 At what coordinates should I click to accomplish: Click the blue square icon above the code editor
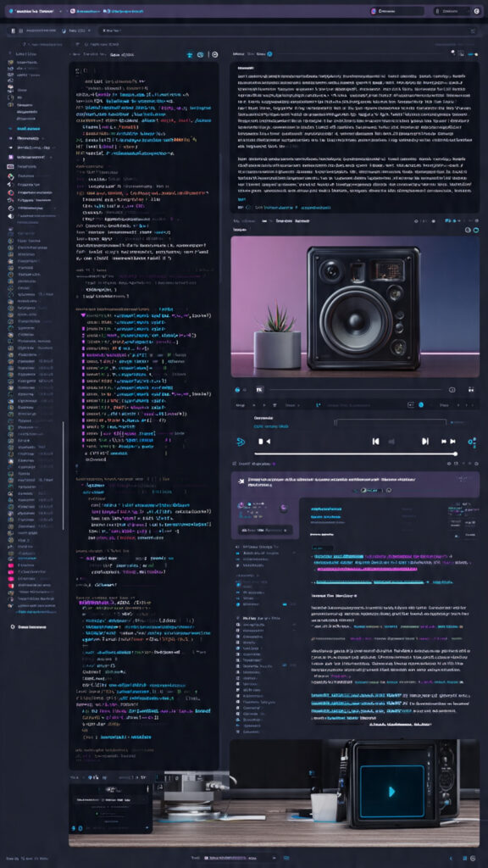pyautogui.click(x=200, y=55)
